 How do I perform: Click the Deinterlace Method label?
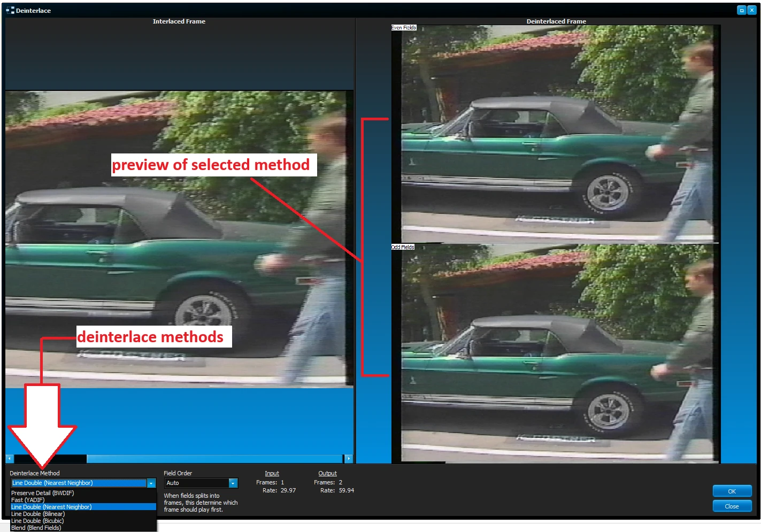(35, 473)
